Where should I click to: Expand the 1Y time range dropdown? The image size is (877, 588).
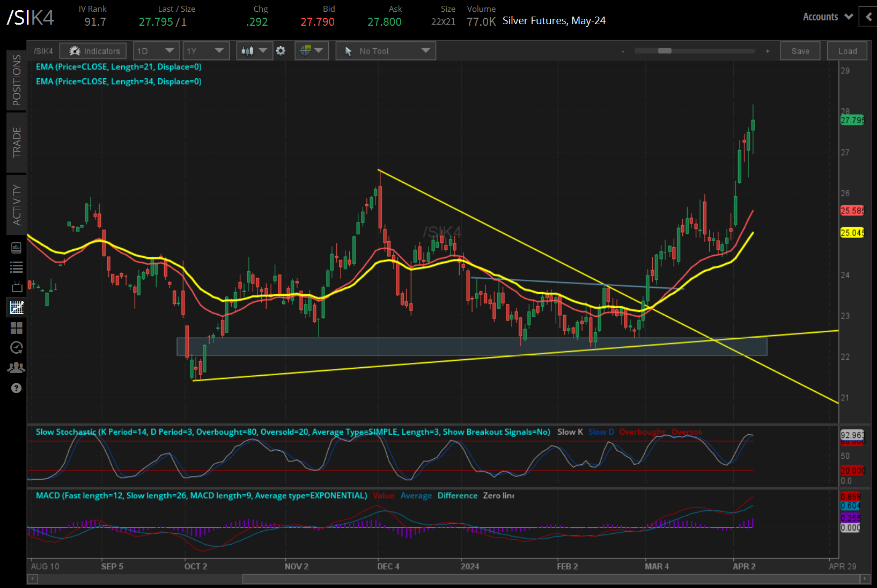[x=205, y=51]
